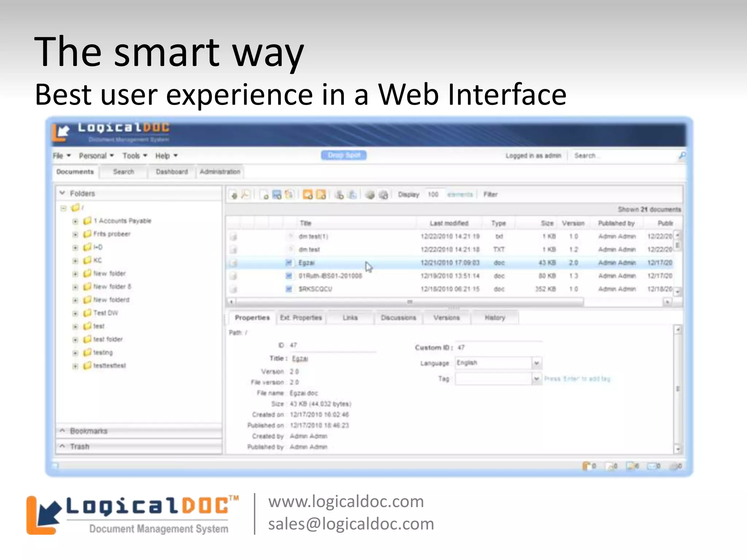Select the dm test document row
This screenshot has width=747, height=560.
450,249
